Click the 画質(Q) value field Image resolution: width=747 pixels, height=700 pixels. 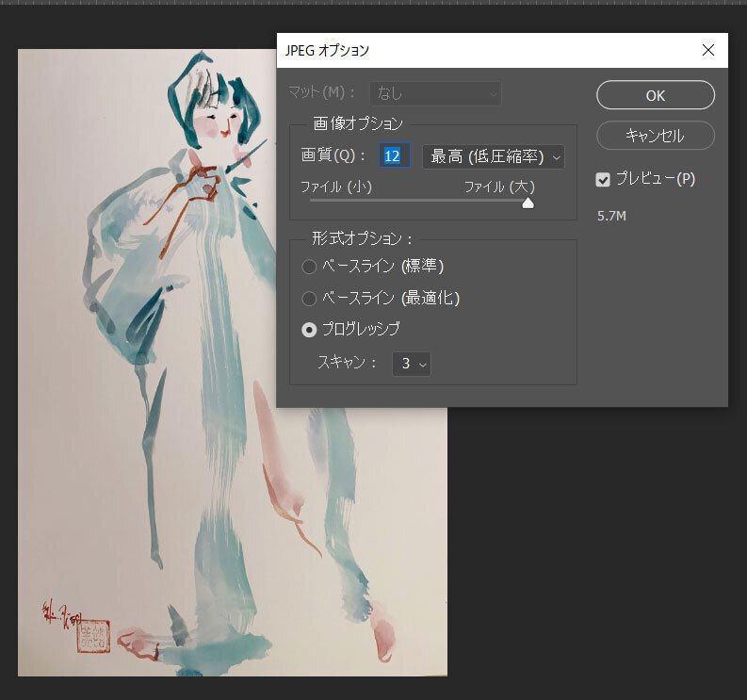pos(395,155)
